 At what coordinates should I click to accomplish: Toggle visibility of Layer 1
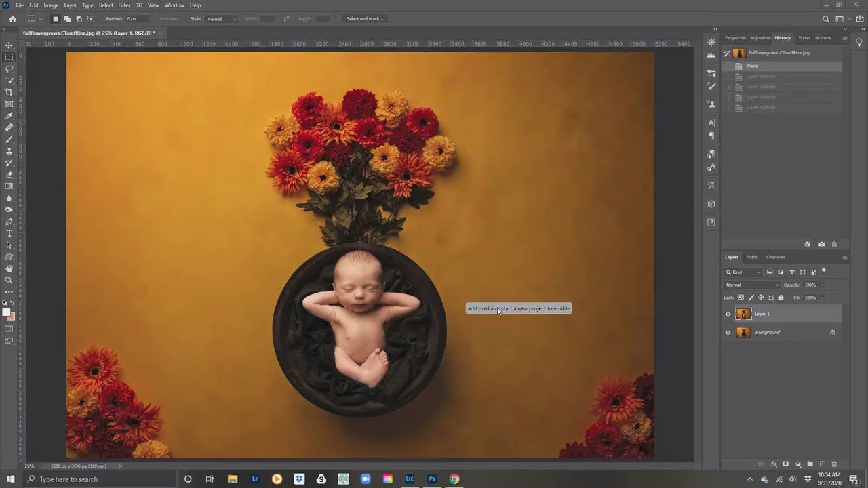(x=728, y=314)
